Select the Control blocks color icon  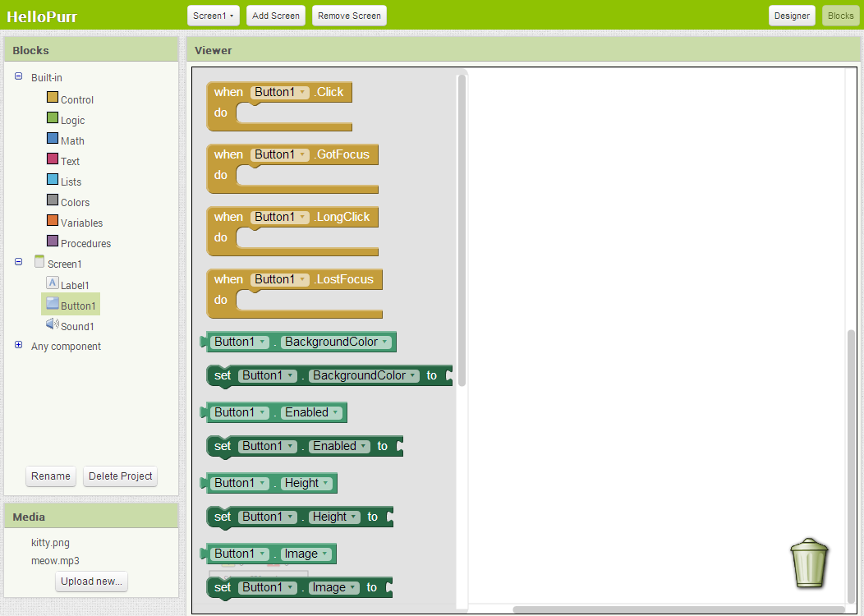(53, 97)
